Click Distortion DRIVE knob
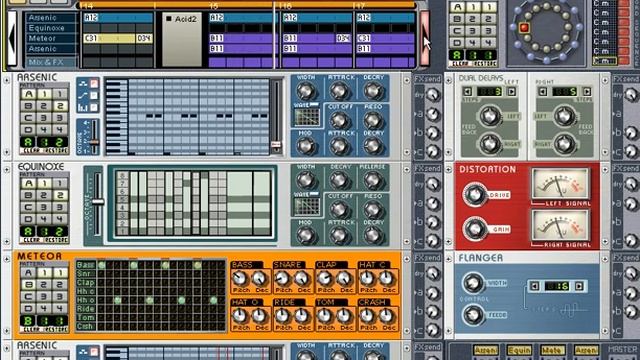Screen dimensions: 640x360 click(x=474, y=194)
